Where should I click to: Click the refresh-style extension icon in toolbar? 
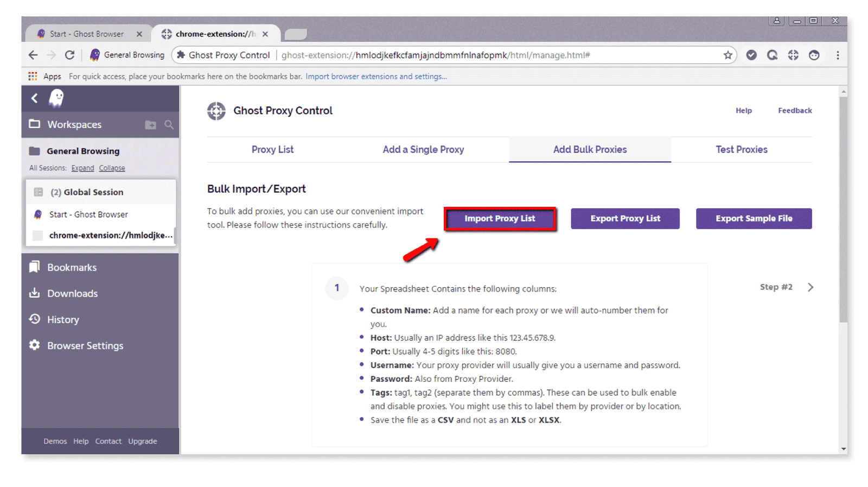click(773, 55)
